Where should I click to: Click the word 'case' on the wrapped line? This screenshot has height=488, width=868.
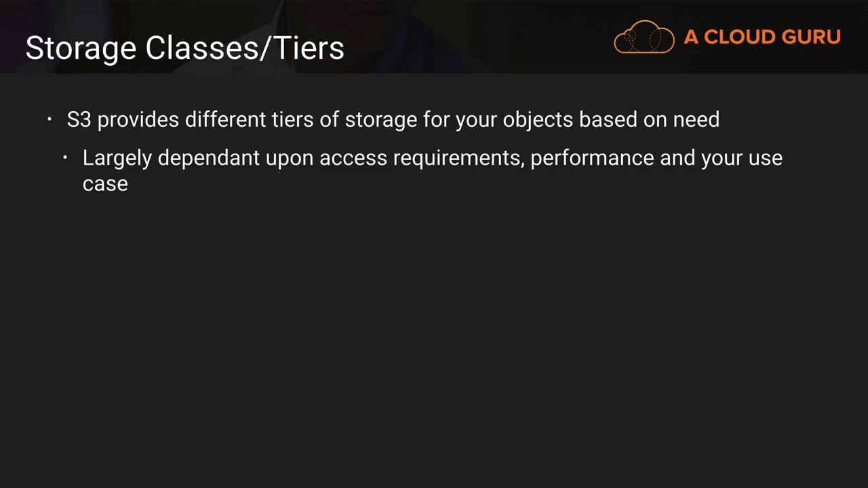coord(105,184)
